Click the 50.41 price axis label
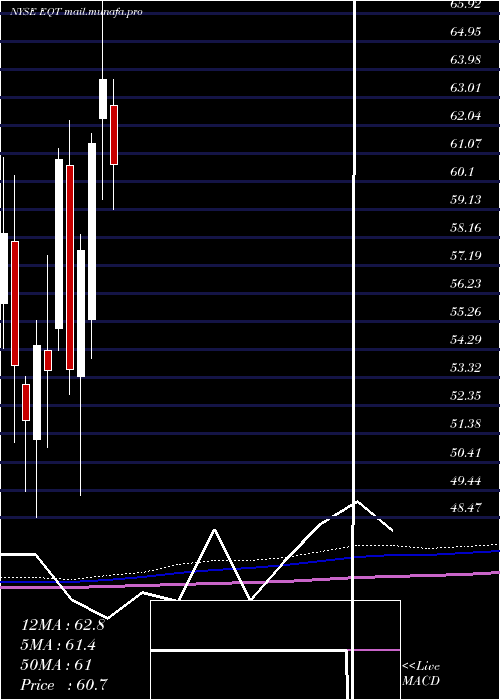500x700 pixels. 466,453
